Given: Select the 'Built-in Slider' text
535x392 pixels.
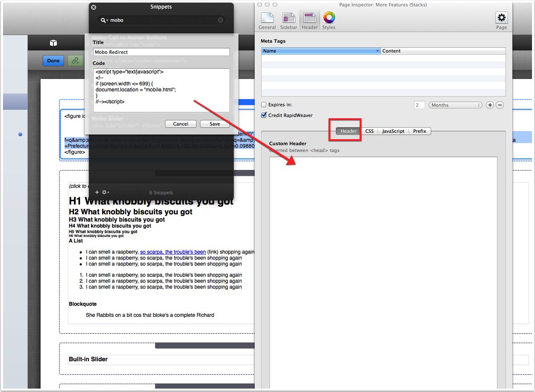Looking at the screenshot, I should 88,359.
